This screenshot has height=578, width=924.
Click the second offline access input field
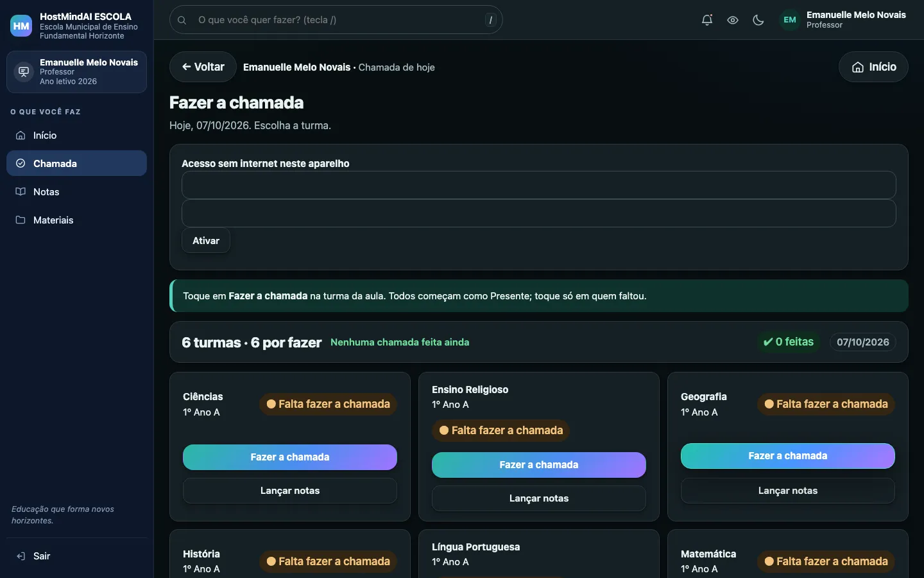click(539, 213)
